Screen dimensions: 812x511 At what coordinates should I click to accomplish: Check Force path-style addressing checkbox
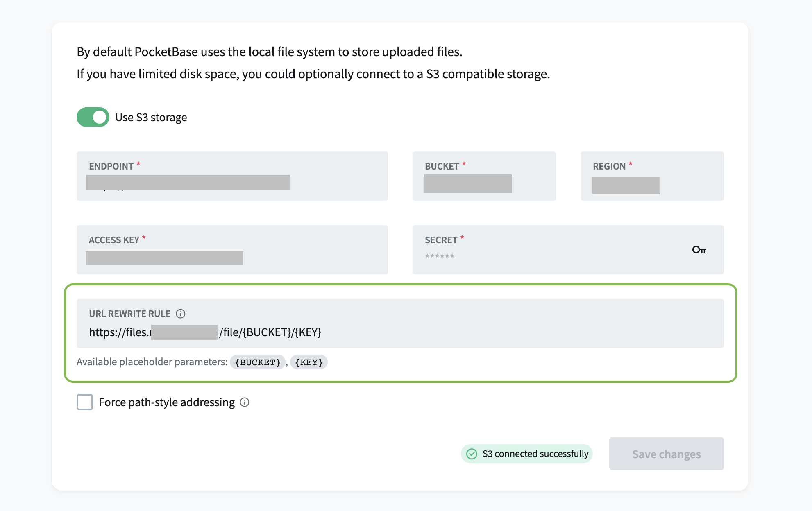(x=85, y=402)
